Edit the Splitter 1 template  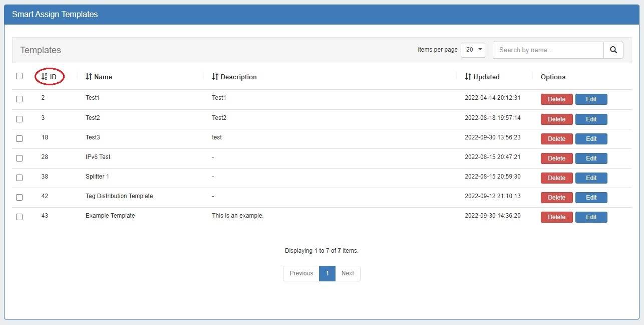click(x=591, y=178)
